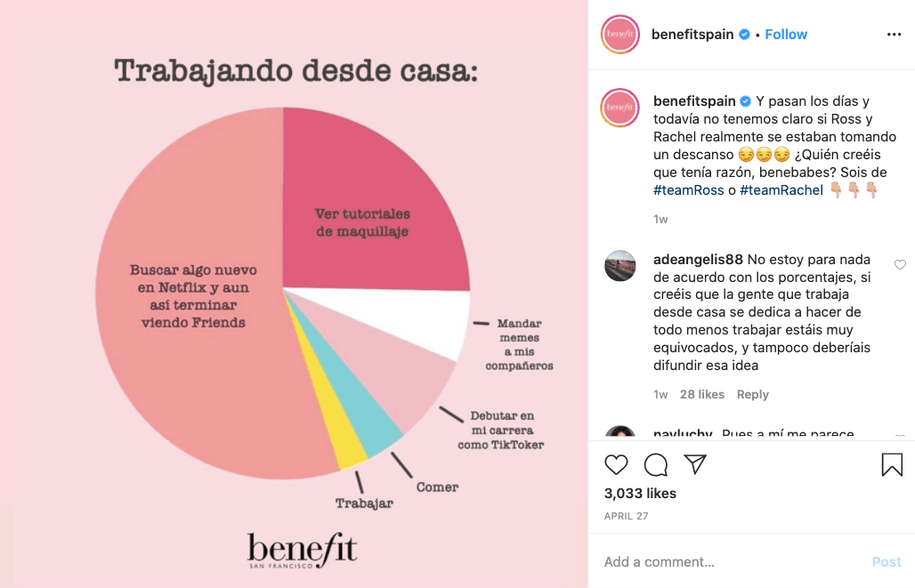Reply to adeangelis88's comment
915x588 pixels.
pos(753,394)
